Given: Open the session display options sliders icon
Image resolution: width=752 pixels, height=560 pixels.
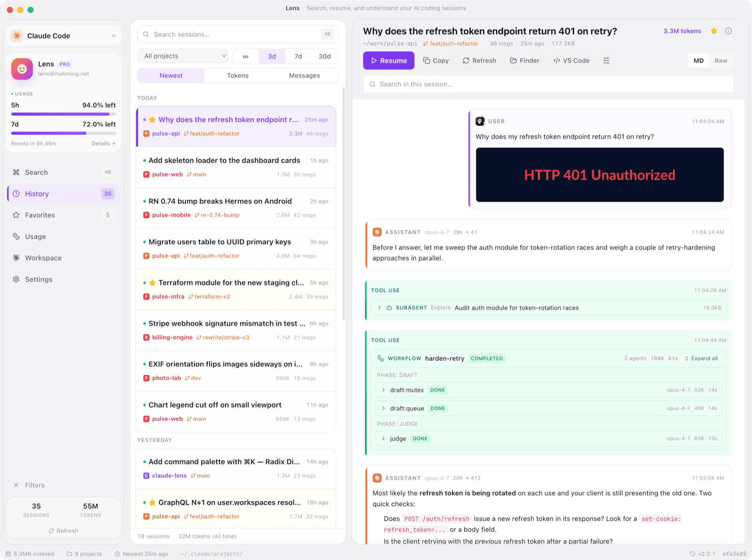Looking at the screenshot, I should coord(606,61).
